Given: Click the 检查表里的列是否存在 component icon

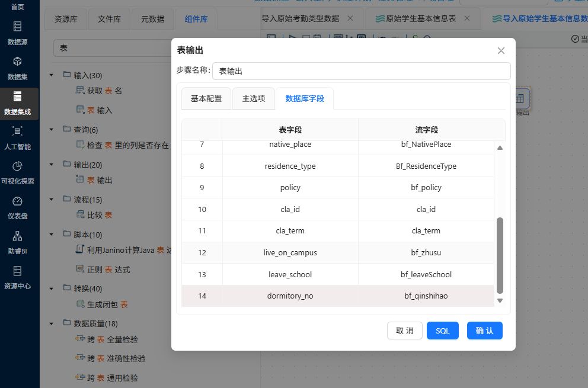Looking at the screenshot, I should [80, 145].
